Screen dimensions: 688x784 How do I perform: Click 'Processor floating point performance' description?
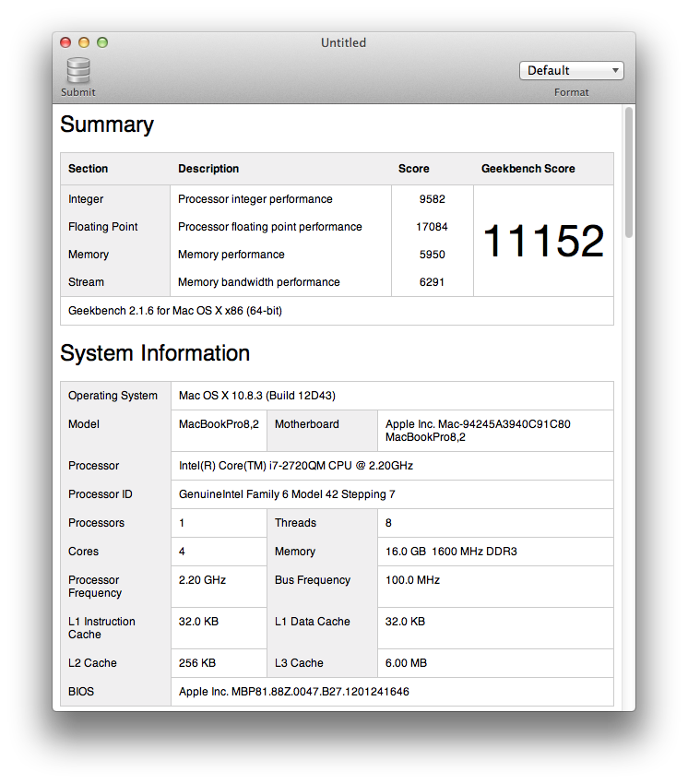tap(270, 227)
